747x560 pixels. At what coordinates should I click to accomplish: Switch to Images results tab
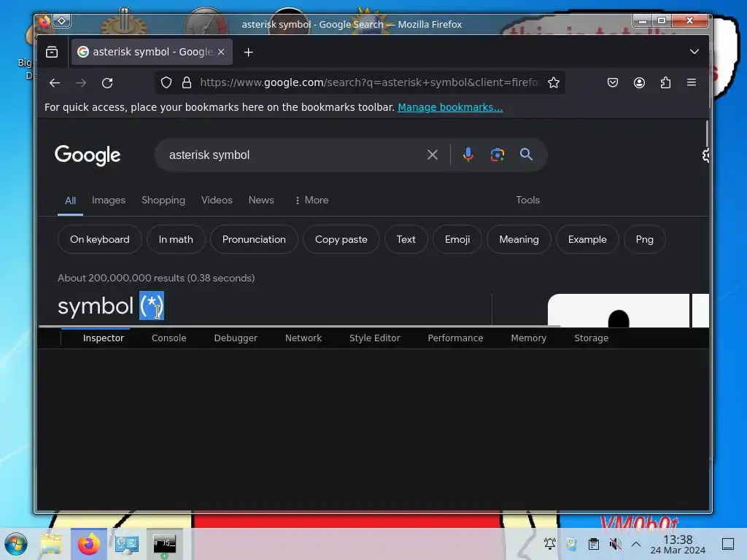[x=109, y=200]
